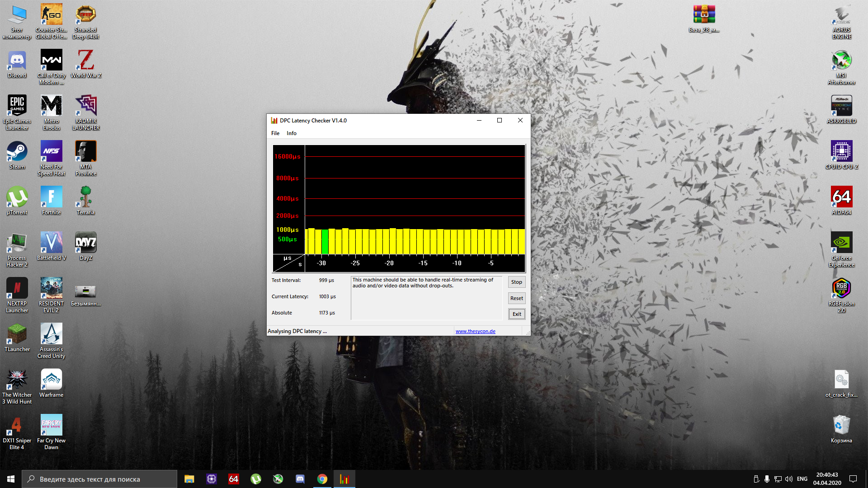Image resolution: width=868 pixels, height=488 pixels.
Task: Open the File menu
Action: tap(275, 133)
